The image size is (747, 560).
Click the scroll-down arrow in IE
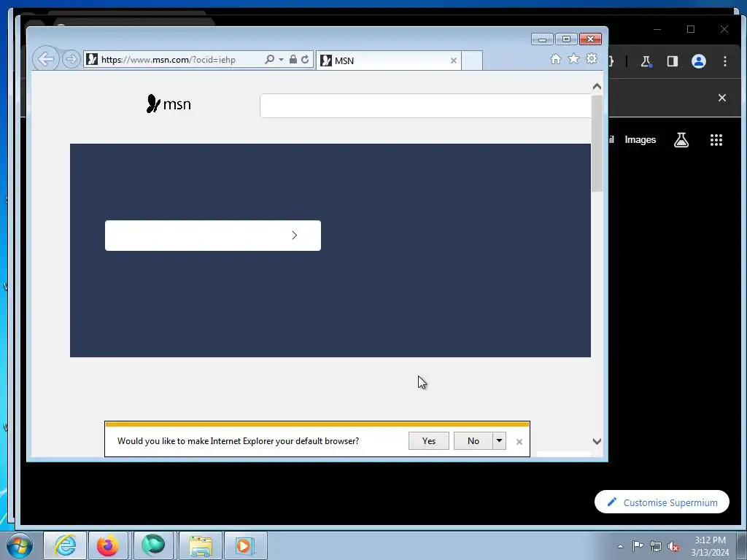click(597, 441)
